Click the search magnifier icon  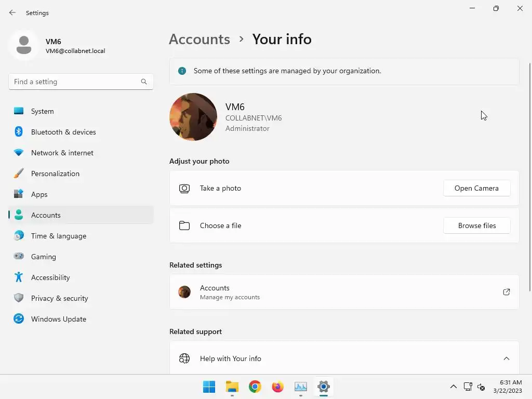point(144,82)
